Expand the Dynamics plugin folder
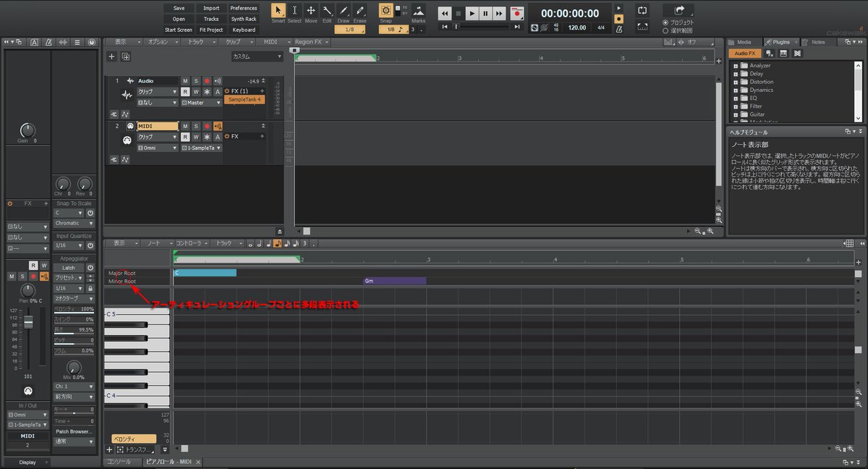Screen dimensions: 868x469 [x=736, y=90]
